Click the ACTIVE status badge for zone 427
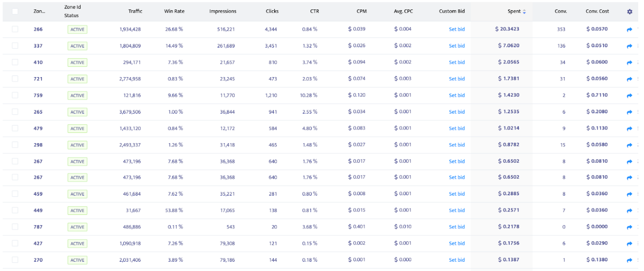The height and width of the screenshot is (271, 644). [x=77, y=244]
